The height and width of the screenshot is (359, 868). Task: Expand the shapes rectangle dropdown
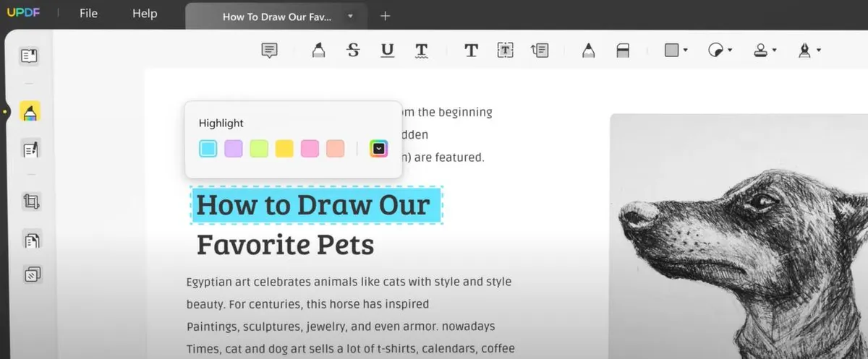click(x=685, y=51)
